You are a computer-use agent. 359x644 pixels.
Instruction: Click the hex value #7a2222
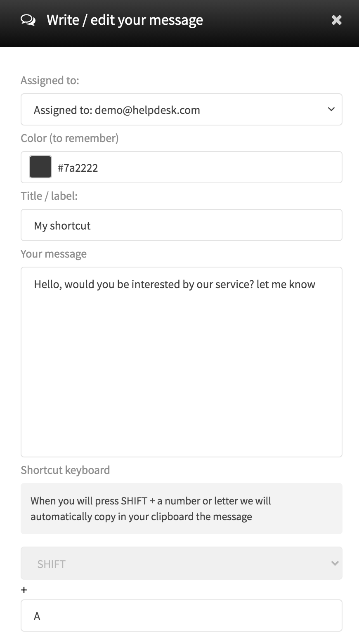78,168
